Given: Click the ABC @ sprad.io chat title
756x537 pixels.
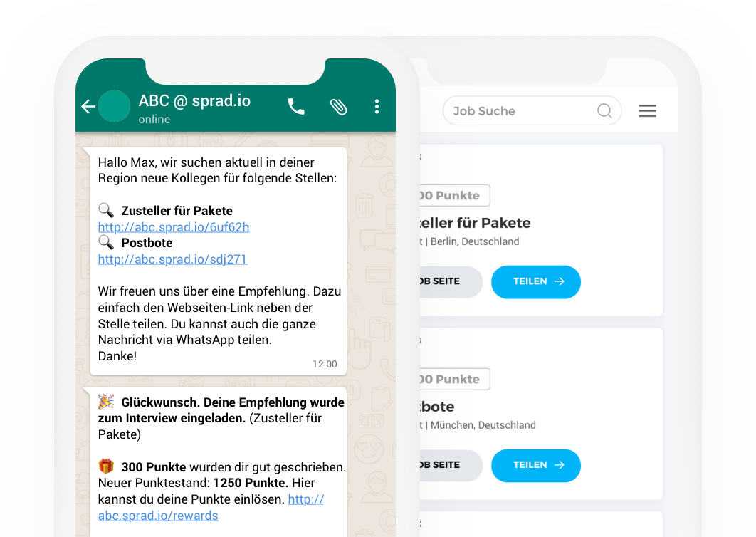Looking at the screenshot, I should (x=194, y=100).
